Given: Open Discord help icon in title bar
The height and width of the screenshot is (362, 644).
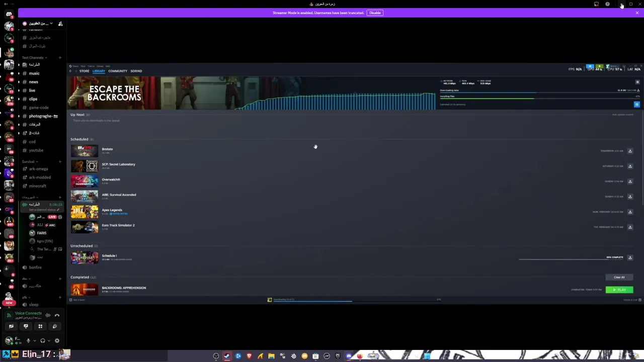Looking at the screenshot, I should tap(607, 4).
